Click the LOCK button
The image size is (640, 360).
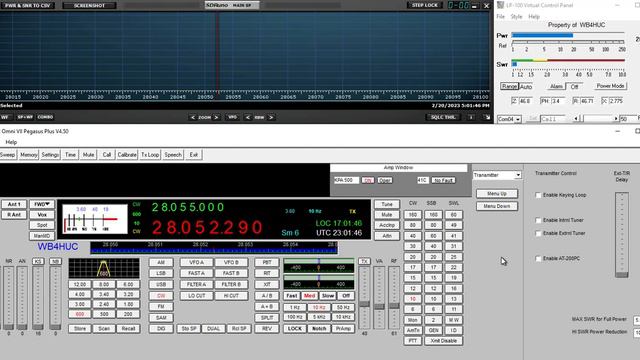pos(295,329)
